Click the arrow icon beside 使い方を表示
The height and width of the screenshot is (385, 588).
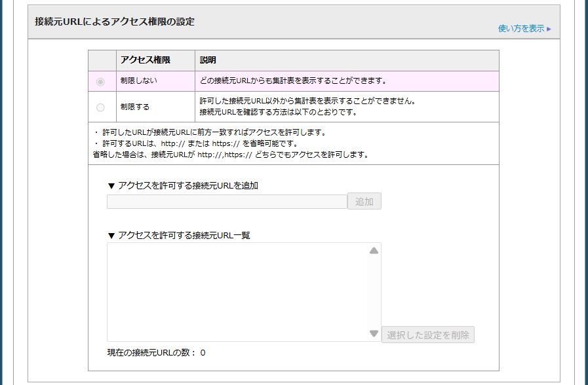(549, 29)
